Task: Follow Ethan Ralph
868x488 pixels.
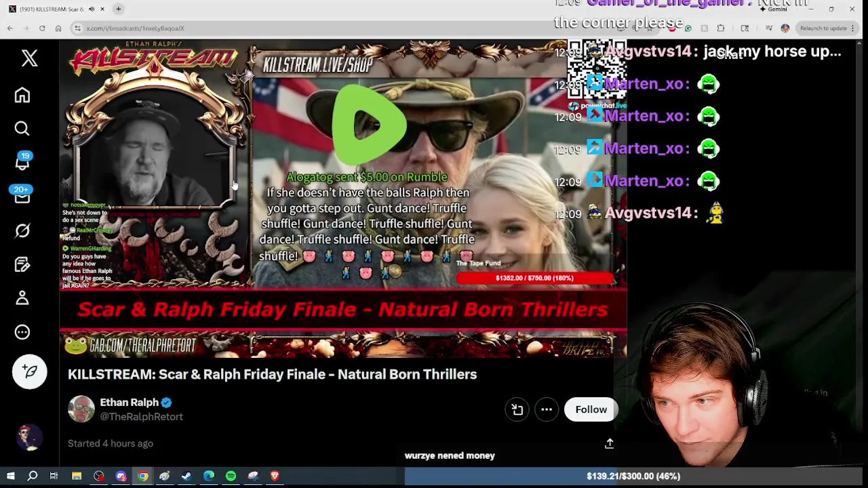Action: tap(591, 409)
